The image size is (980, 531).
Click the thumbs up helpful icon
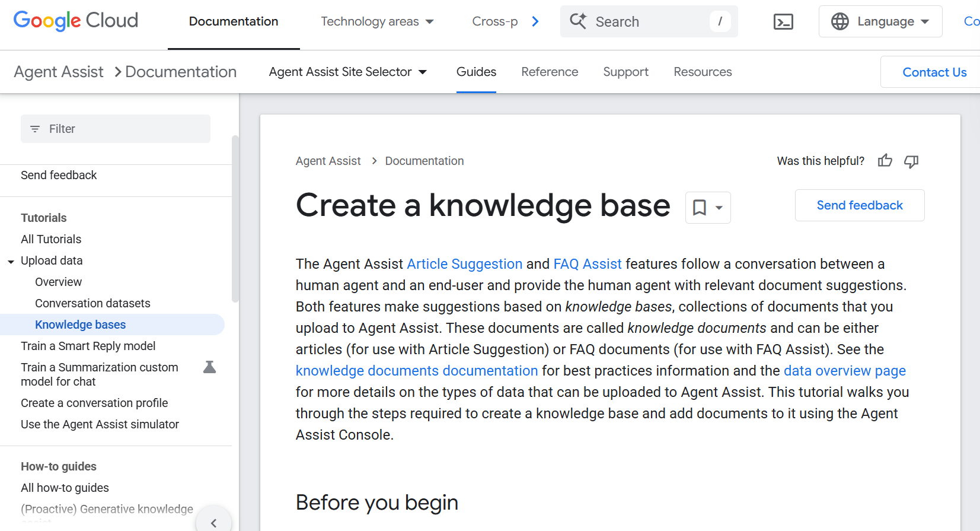click(x=885, y=161)
